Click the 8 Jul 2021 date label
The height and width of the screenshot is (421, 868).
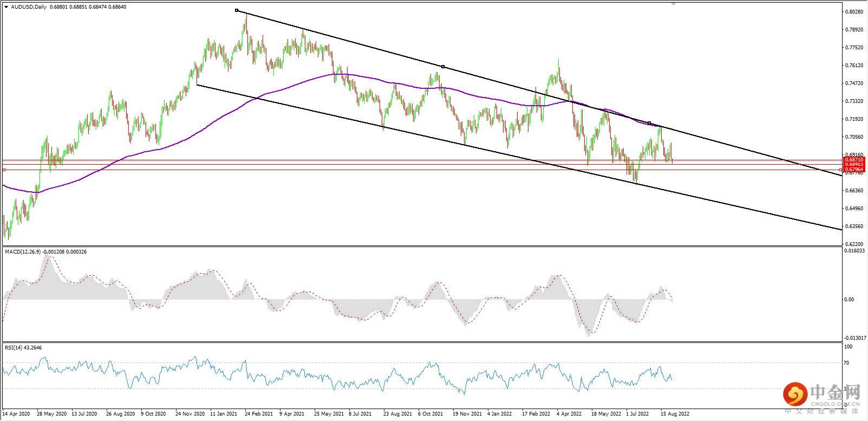[360, 413]
